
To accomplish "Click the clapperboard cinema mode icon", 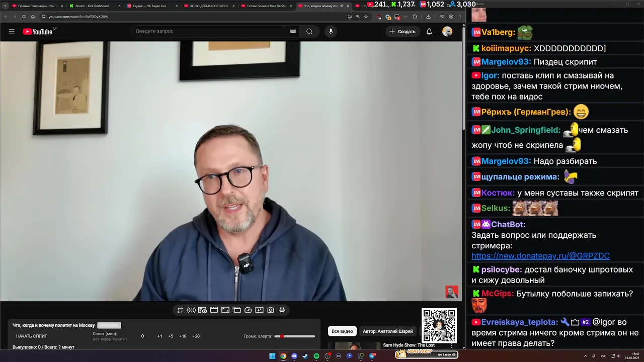I will pyautogui.click(x=214, y=310).
